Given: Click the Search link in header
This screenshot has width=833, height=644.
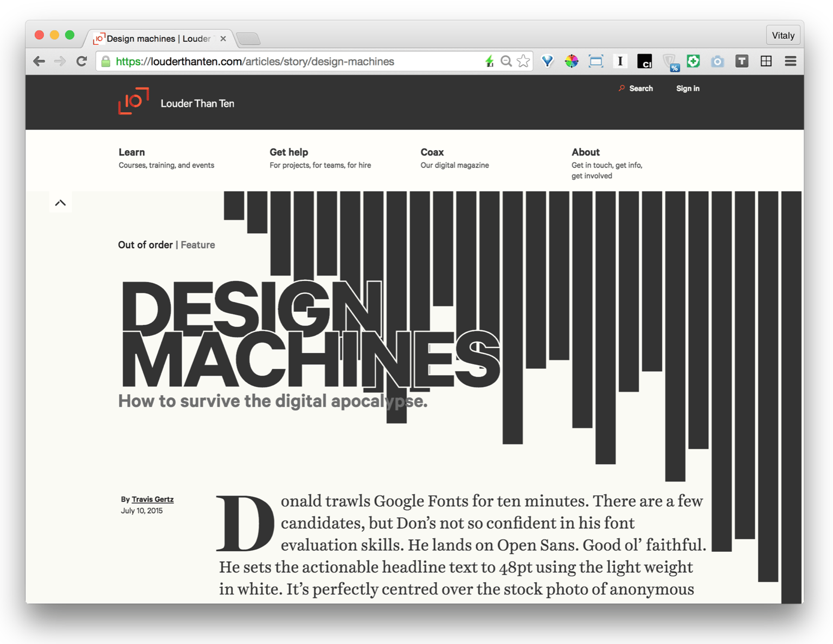Looking at the screenshot, I should (x=641, y=88).
